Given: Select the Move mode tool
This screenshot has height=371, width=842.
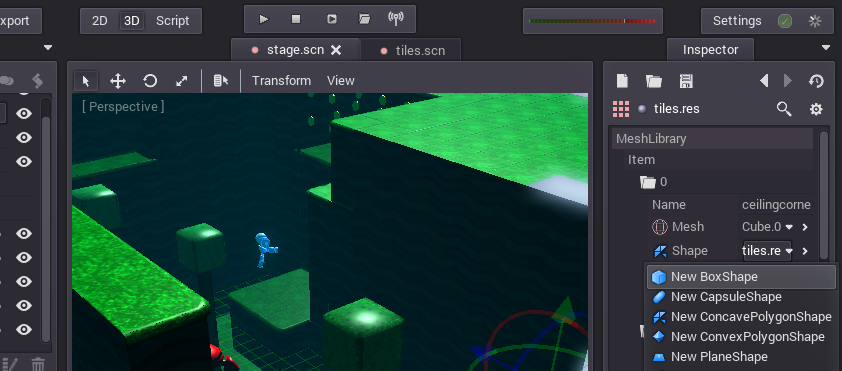Looking at the screenshot, I should point(118,81).
